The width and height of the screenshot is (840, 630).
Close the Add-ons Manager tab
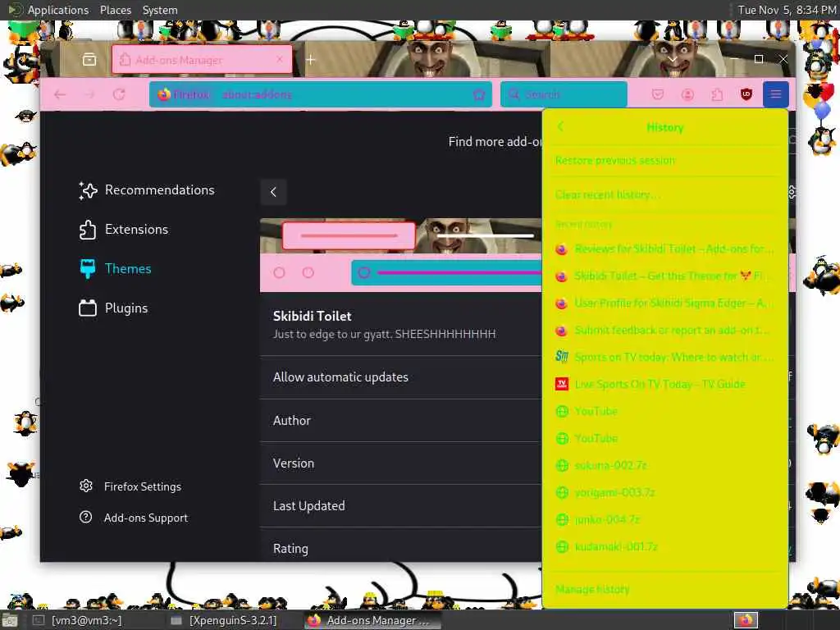(280, 59)
